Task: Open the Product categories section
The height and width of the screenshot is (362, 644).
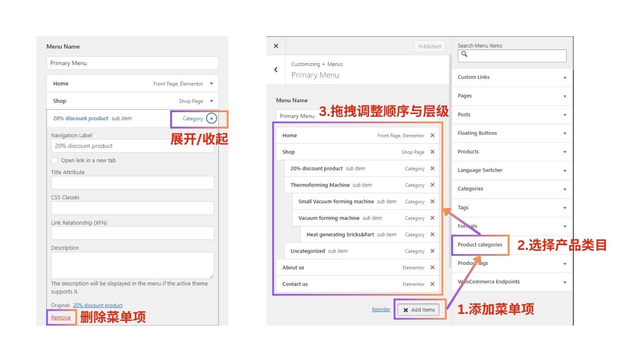Action: coord(480,245)
